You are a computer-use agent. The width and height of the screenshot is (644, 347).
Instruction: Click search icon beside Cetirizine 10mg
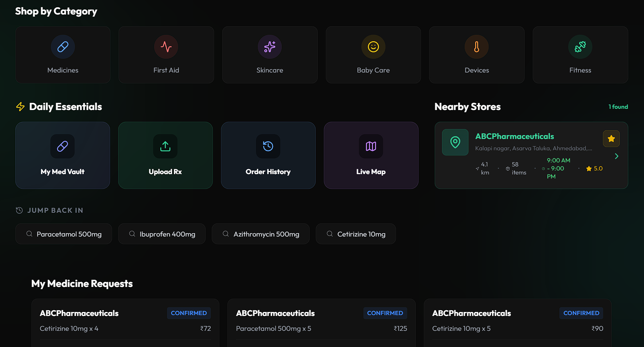point(330,234)
